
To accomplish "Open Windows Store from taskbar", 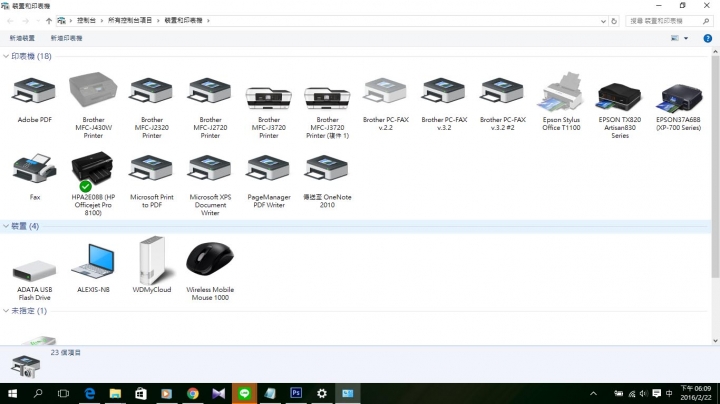I will 141,393.
